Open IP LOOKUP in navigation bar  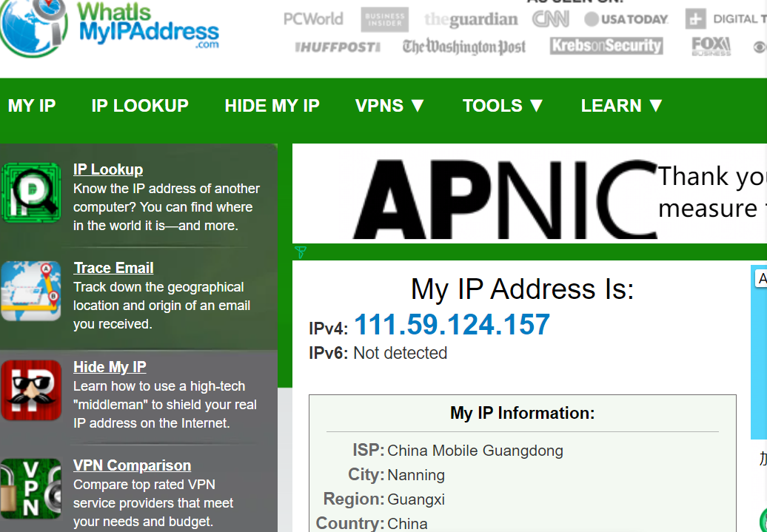click(140, 106)
